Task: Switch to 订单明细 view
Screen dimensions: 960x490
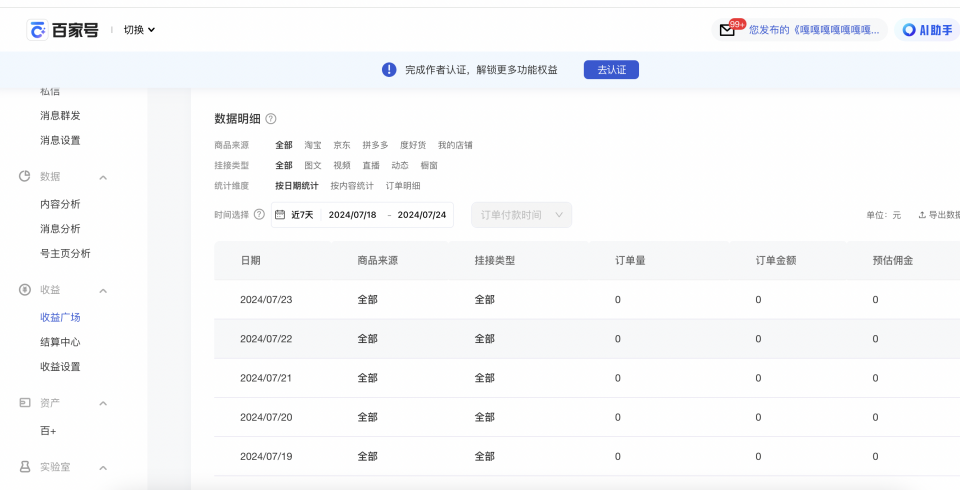Action: tap(403, 186)
